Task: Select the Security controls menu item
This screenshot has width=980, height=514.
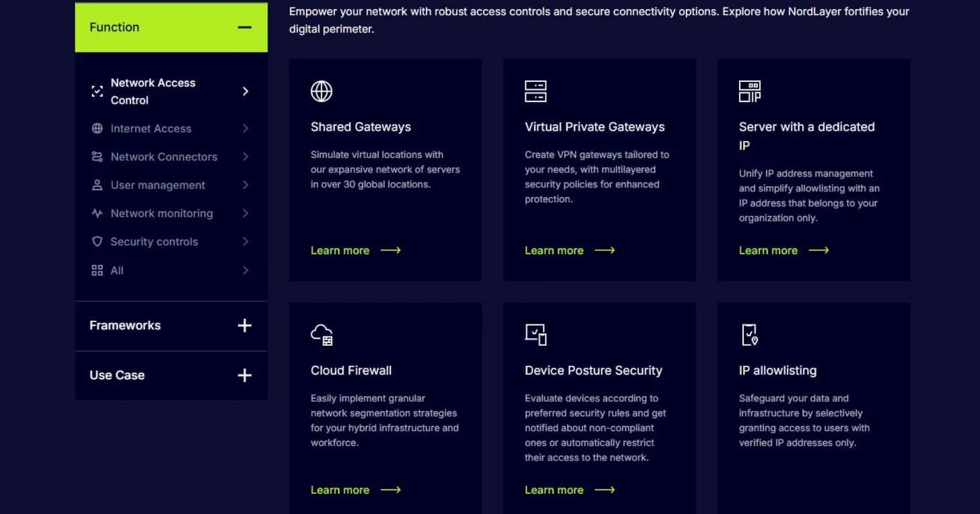Action: pos(171,241)
